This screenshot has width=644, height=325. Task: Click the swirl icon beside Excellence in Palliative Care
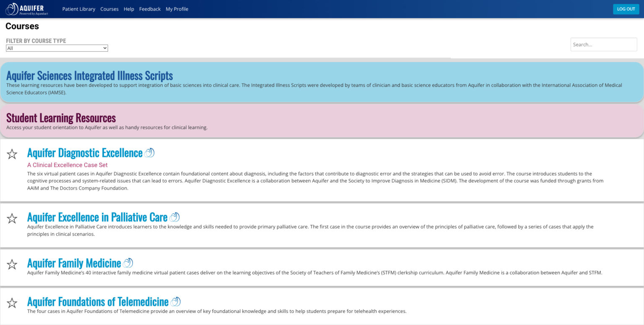pos(174,217)
